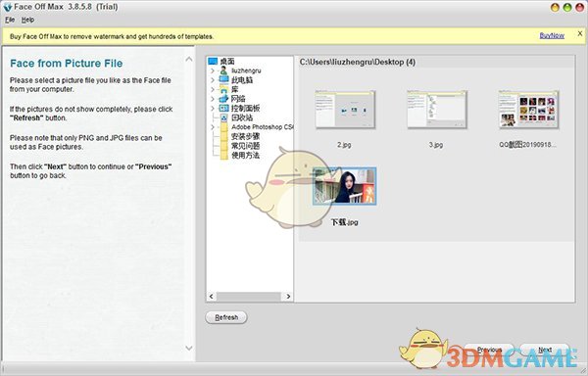This screenshot has height=376, width=588.
Task: Expand the 库 library tree node
Action: point(213,89)
